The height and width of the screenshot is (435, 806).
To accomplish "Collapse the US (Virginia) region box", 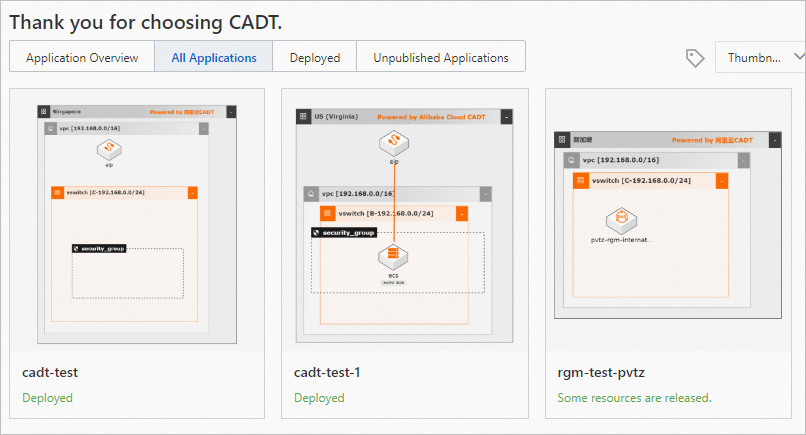I will pos(507,117).
